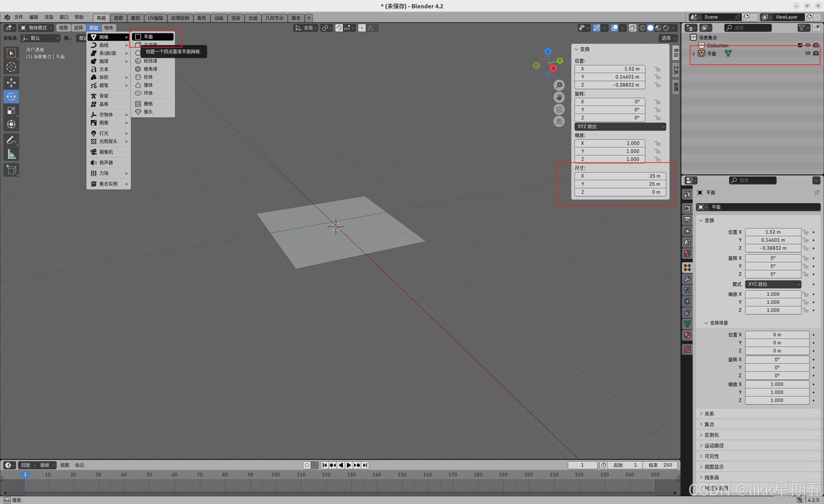
Task: Toggle camera view icon in viewport
Action: (x=559, y=109)
